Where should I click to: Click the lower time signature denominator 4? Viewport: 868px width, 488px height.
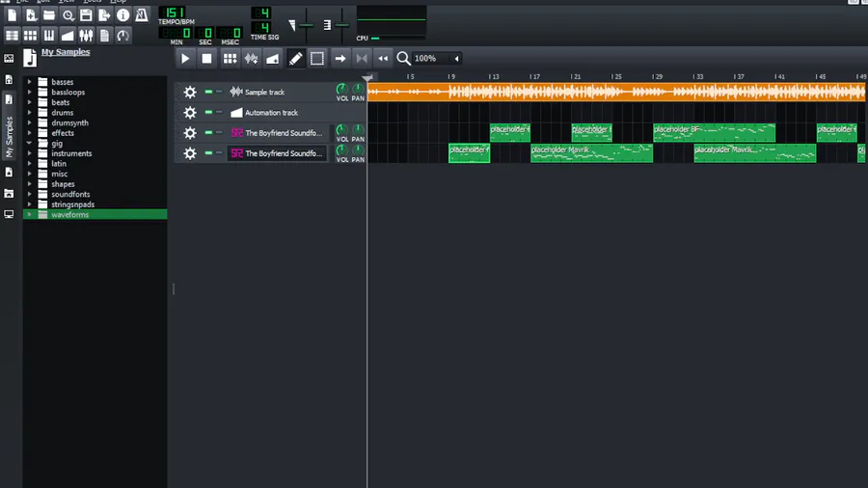[261, 27]
